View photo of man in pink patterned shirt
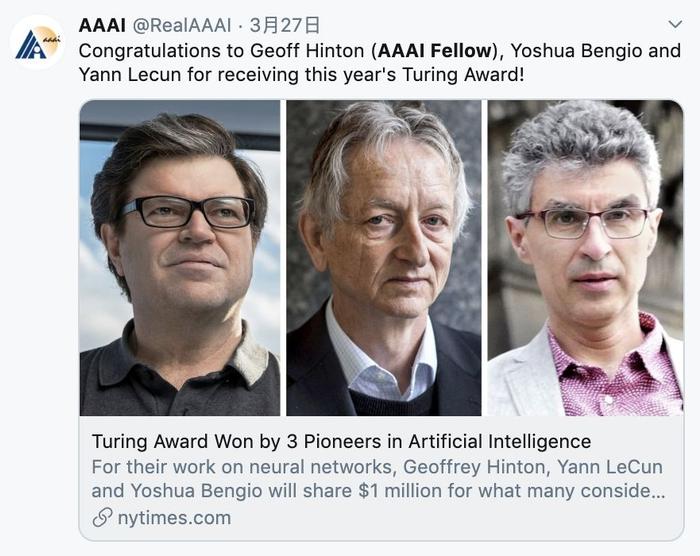Screen dimensions: 700x556 tap(585, 258)
